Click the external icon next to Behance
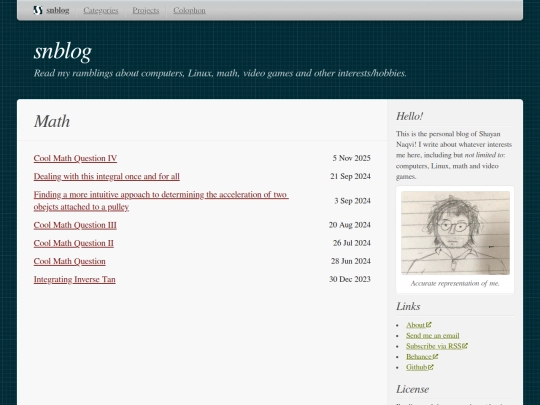This screenshot has width=540, height=405. pos(435,356)
